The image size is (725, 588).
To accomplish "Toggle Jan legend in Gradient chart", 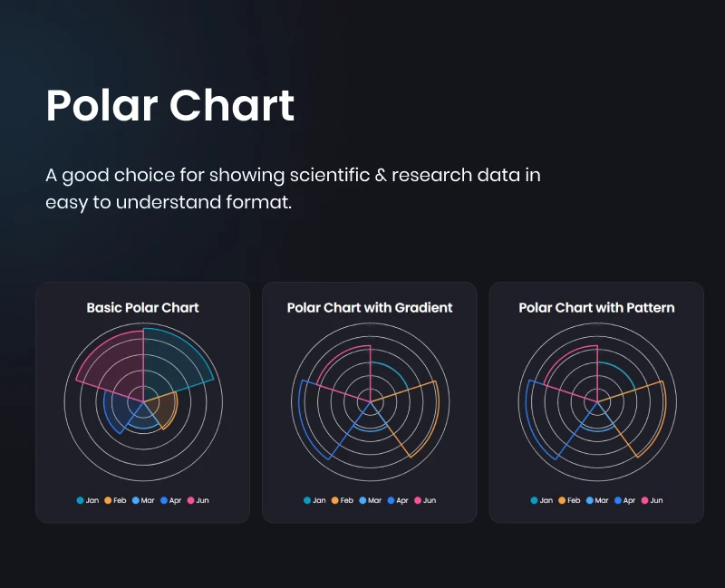I will click(x=314, y=500).
